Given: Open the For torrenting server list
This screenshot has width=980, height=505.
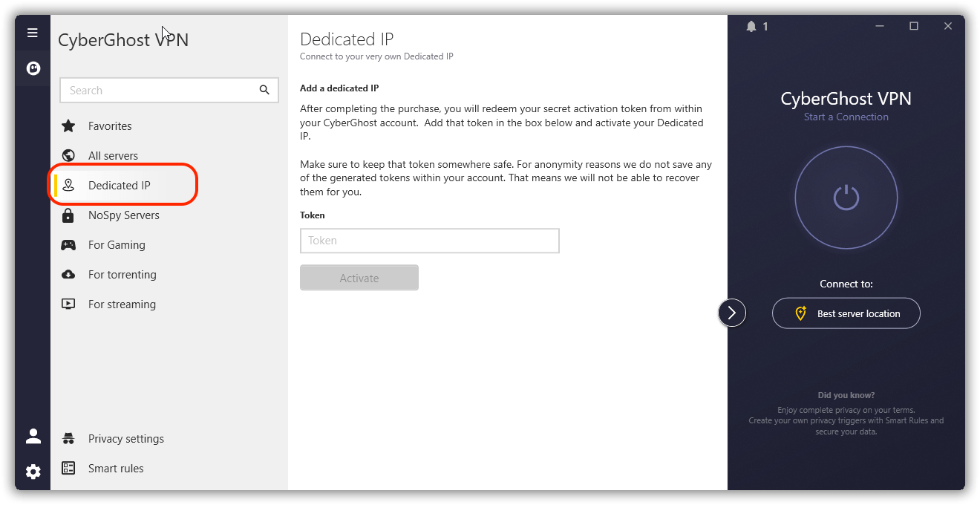Looking at the screenshot, I should [169, 275].
